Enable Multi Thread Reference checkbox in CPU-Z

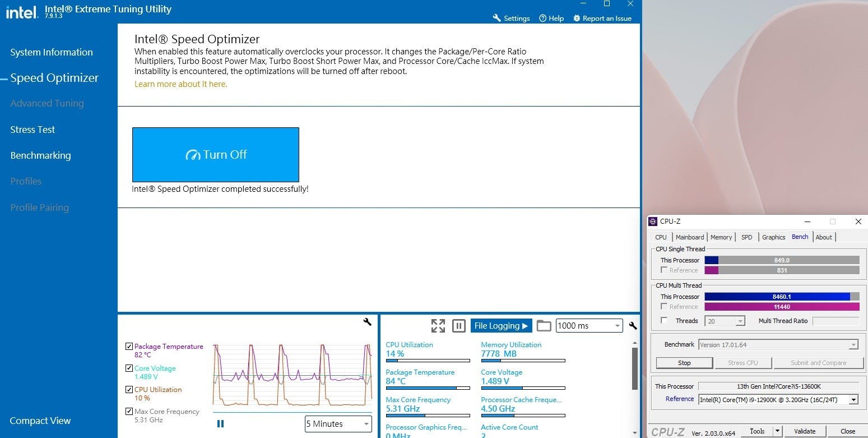point(664,307)
